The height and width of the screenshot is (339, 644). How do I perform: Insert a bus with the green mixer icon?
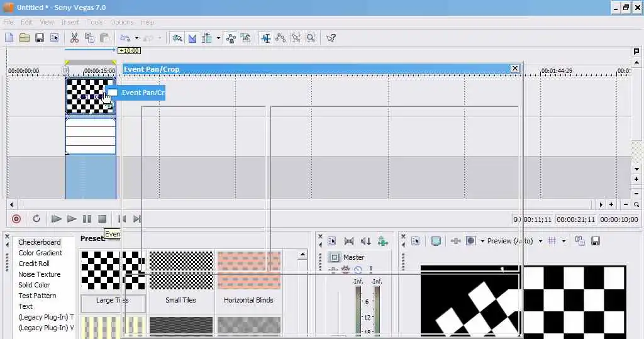click(383, 242)
